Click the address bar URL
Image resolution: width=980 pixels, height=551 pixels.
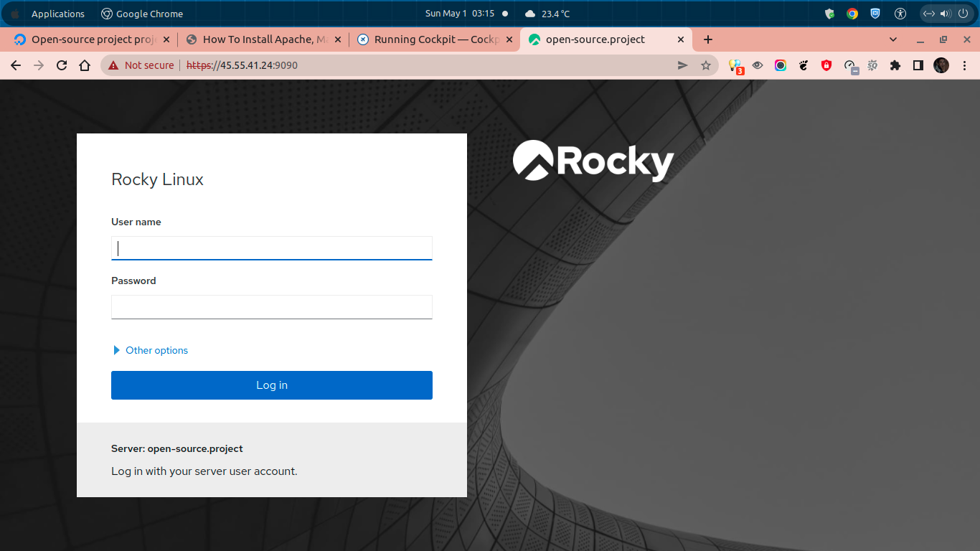(x=242, y=65)
